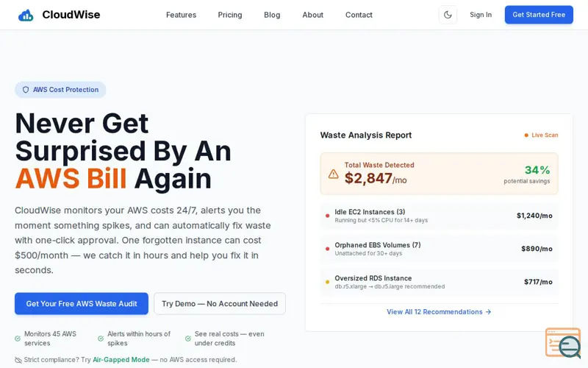
Task: Click the Sign In link
Action: pyautogui.click(x=481, y=15)
